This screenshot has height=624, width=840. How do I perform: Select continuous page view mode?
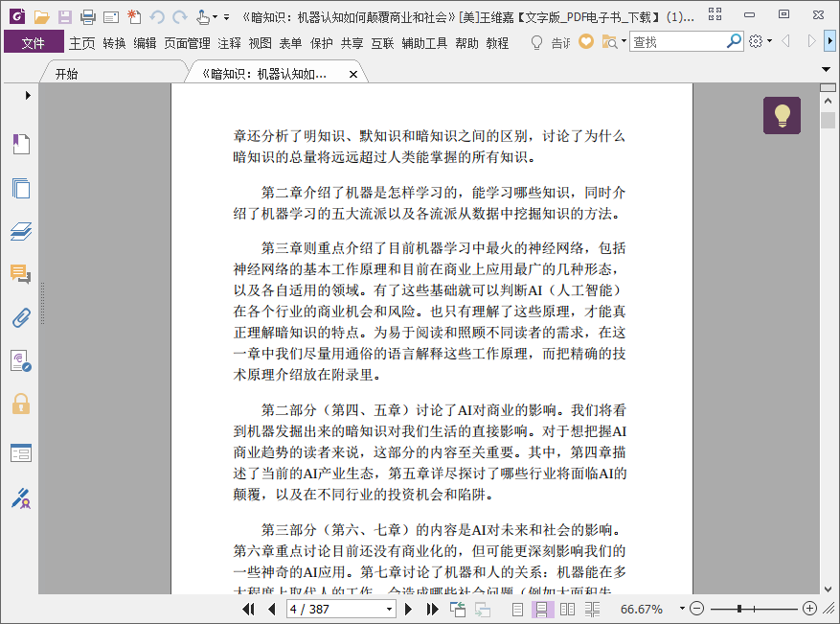pyautogui.click(x=541, y=609)
